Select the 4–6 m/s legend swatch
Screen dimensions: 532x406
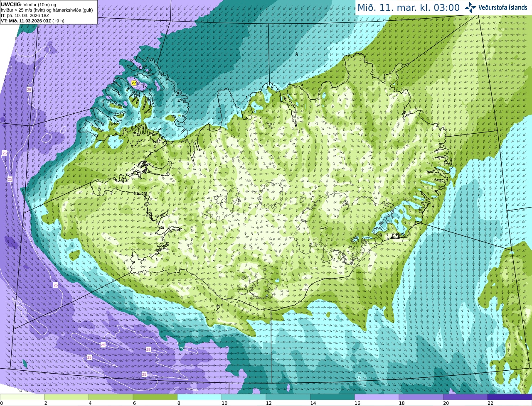[111, 397]
